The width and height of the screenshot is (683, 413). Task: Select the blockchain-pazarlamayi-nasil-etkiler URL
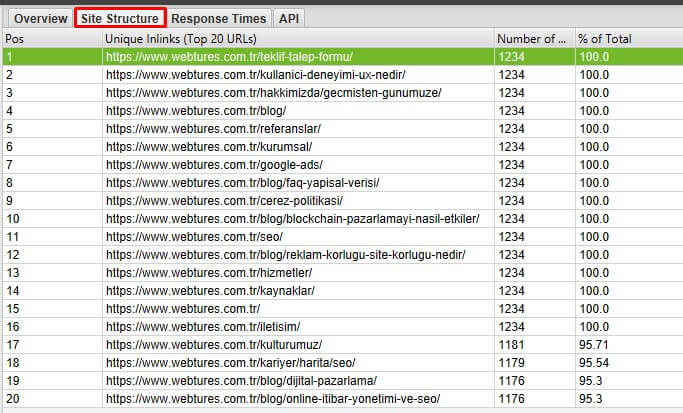[293, 219]
